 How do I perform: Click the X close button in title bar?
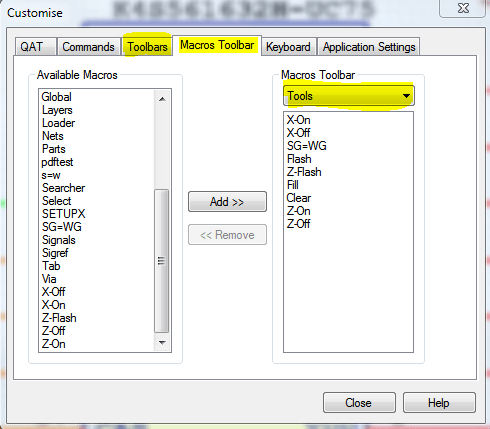(463, 8)
